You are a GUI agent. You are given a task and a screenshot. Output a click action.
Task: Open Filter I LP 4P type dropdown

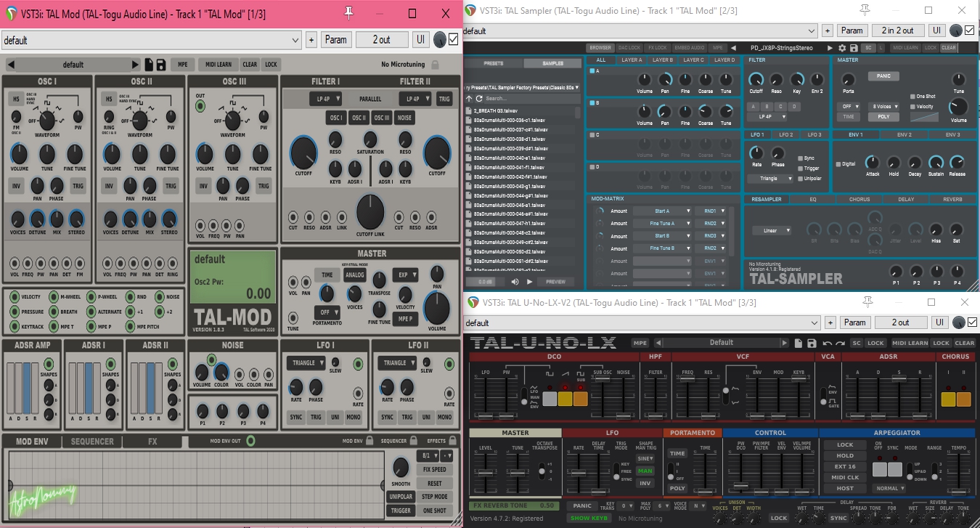(324, 99)
